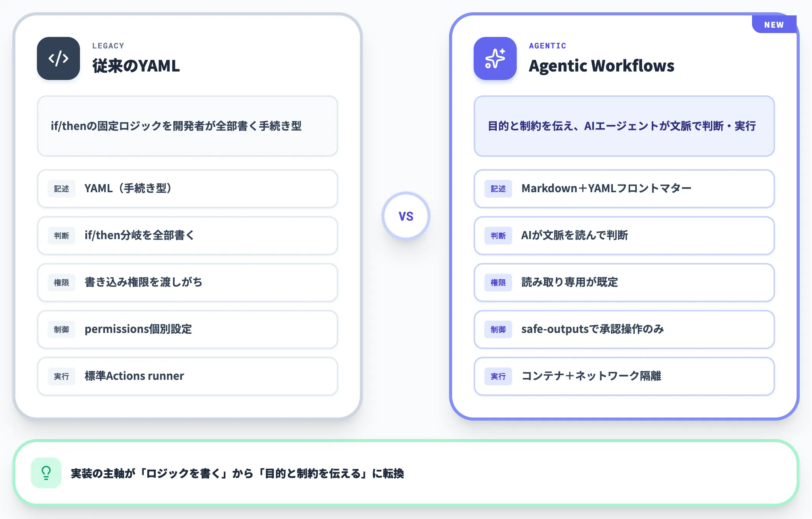Click the 判断 tag in the legacy card

pyautogui.click(x=62, y=236)
